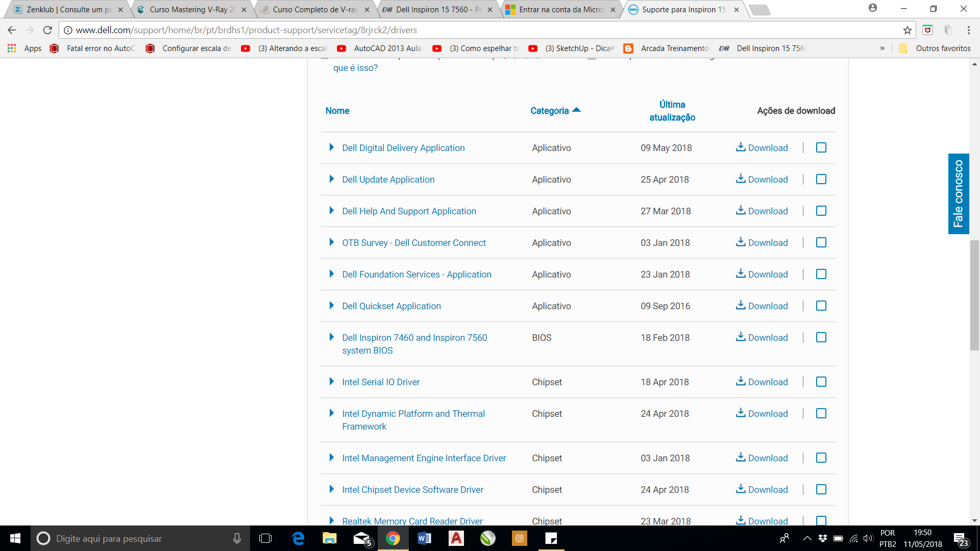Check the system BIOS row checkbox

821,337
